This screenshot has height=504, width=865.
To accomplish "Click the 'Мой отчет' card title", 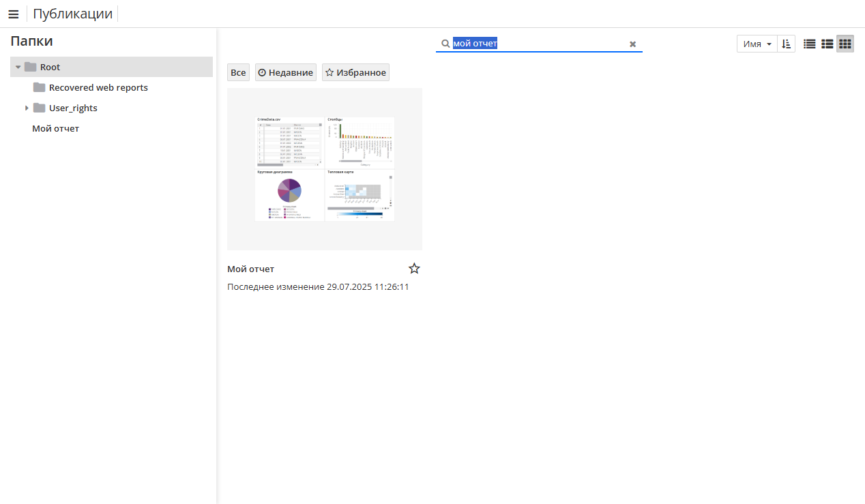I will coord(250,269).
